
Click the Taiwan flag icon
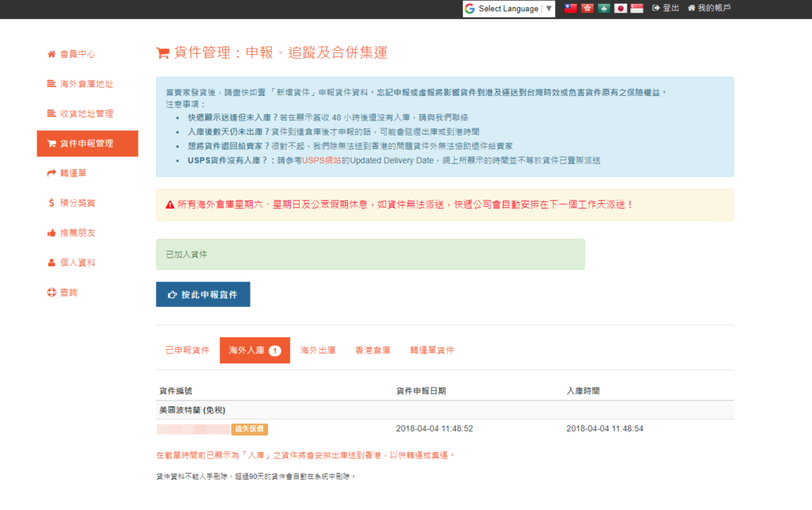click(570, 9)
